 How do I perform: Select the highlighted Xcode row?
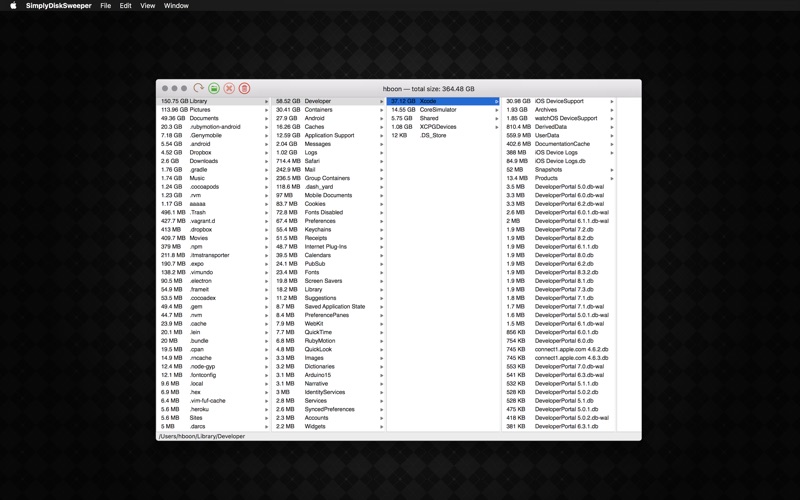pos(443,101)
